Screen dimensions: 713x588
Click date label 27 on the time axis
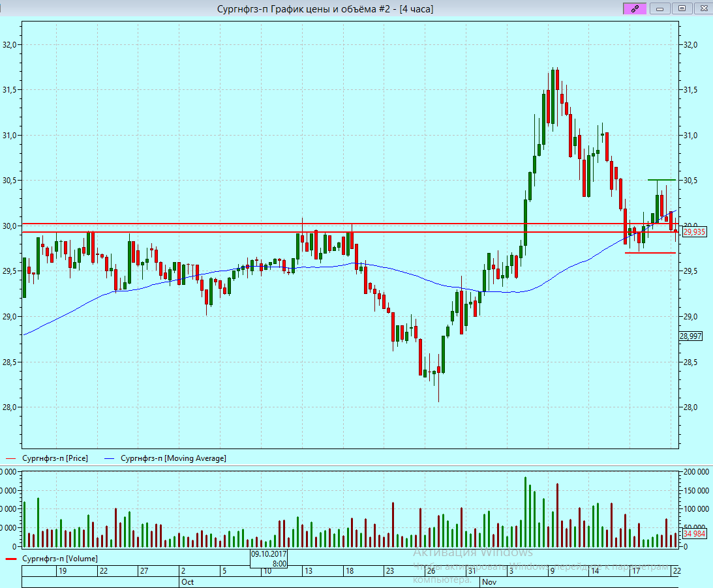coord(144,571)
